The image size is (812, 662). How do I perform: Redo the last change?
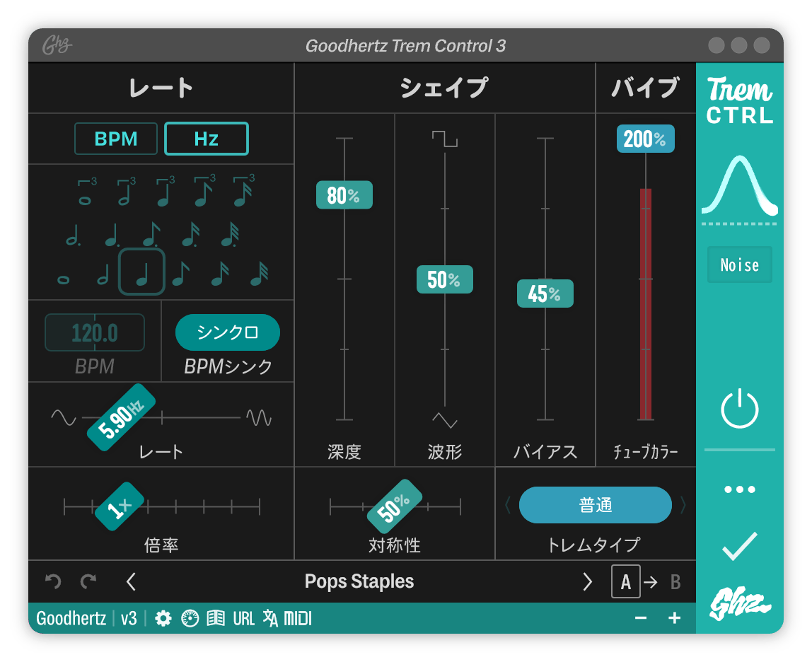88,581
